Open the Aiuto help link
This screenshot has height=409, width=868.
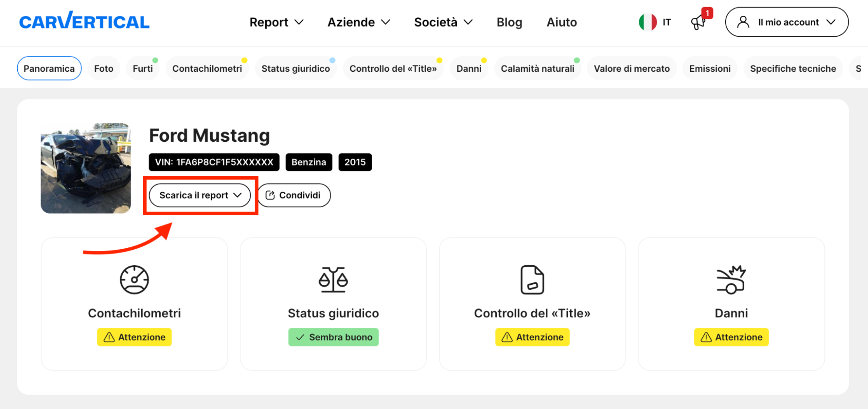[x=561, y=22]
